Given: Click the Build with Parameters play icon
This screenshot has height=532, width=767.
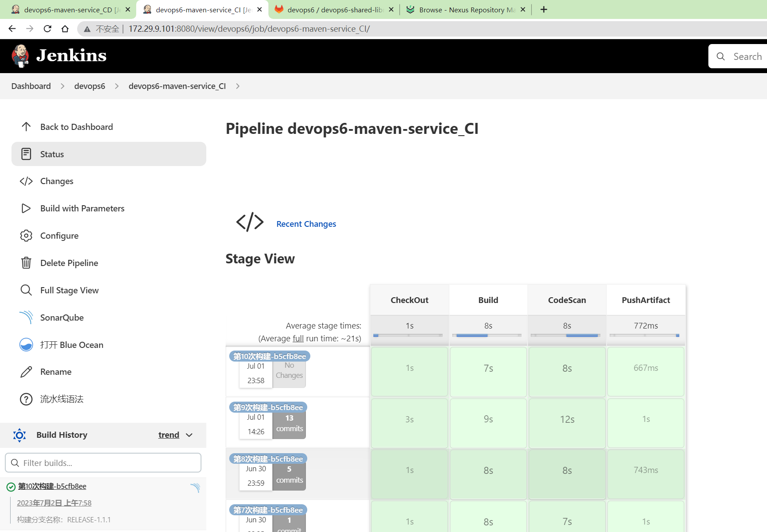Looking at the screenshot, I should (x=26, y=208).
